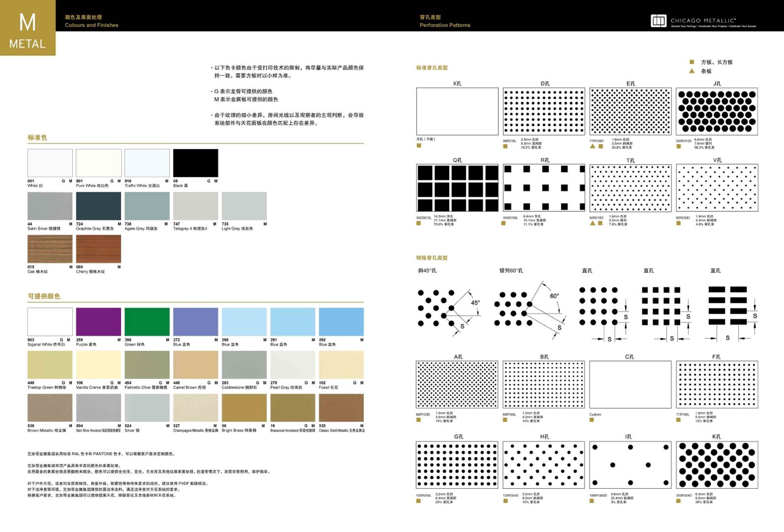784x532 pixels.
Task: Select the 747 Telegrey 4 swatch
Action: pyautogui.click(x=196, y=206)
